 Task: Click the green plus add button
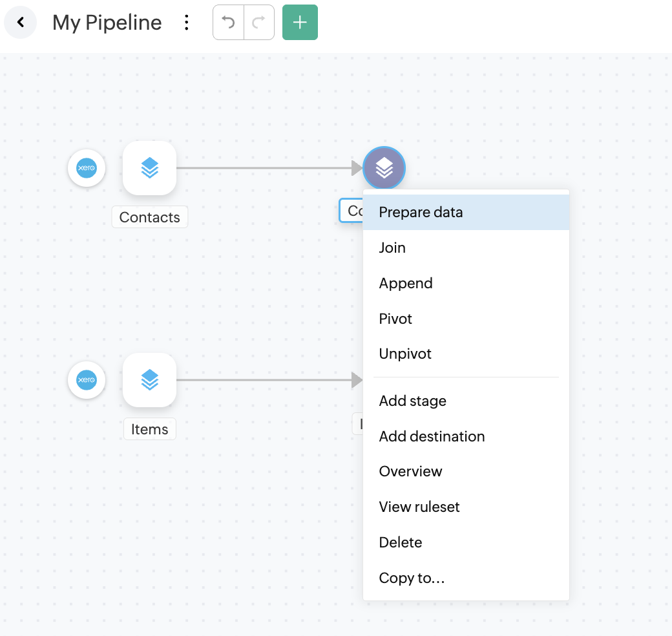point(300,23)
